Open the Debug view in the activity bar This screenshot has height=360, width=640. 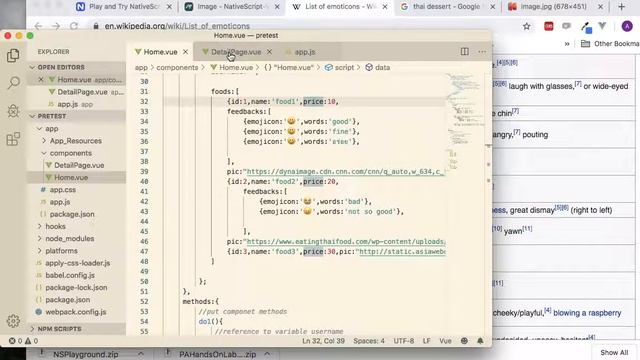13,111
